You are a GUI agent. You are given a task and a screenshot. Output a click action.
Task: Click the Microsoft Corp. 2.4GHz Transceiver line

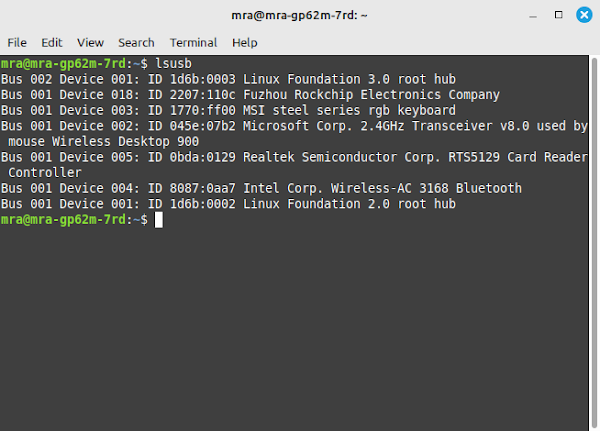[x=294, y=134]
